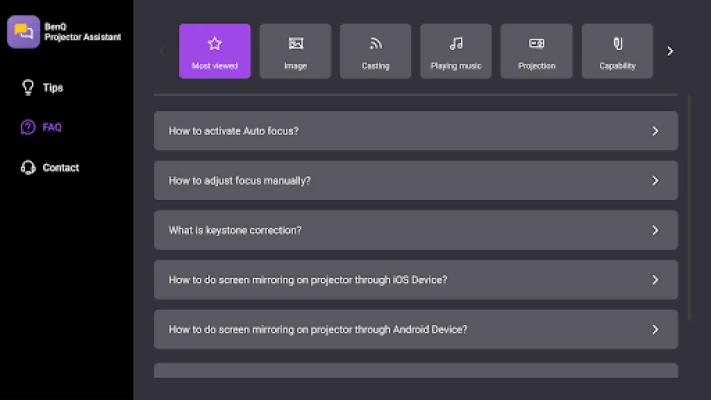The image size is (711, 400).
Task: Click the vertical scrollbar of FAQ list
Action: pyautogui.click(x=689, y=200)
